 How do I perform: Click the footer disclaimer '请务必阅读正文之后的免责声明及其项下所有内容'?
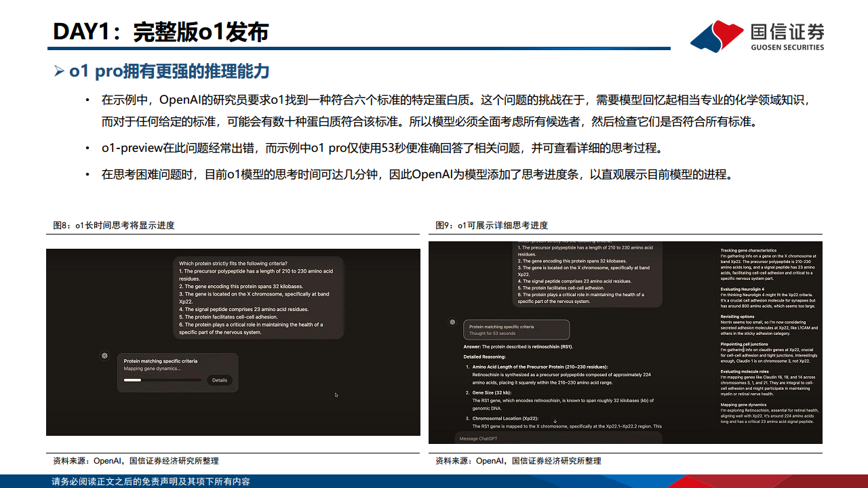[151, 482]
